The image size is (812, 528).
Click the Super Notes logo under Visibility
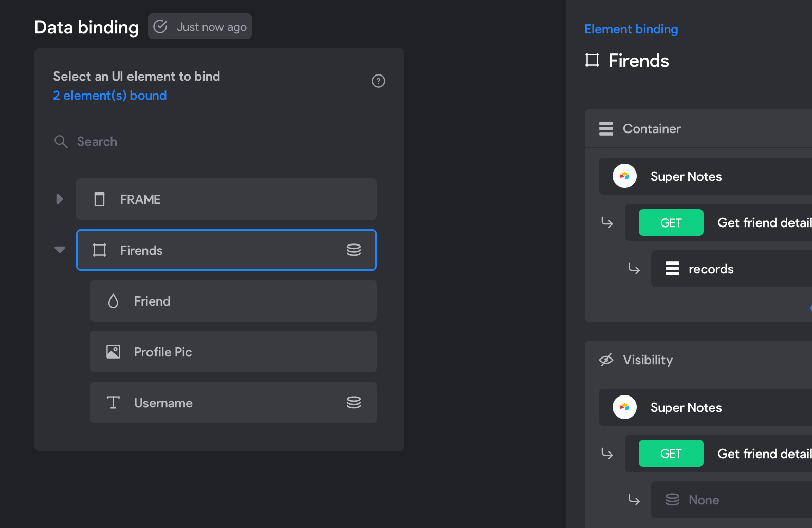[x=624, y=407]
